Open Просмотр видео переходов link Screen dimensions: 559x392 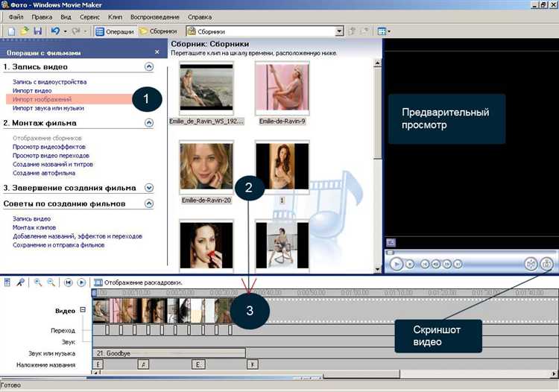click(51, 155)
